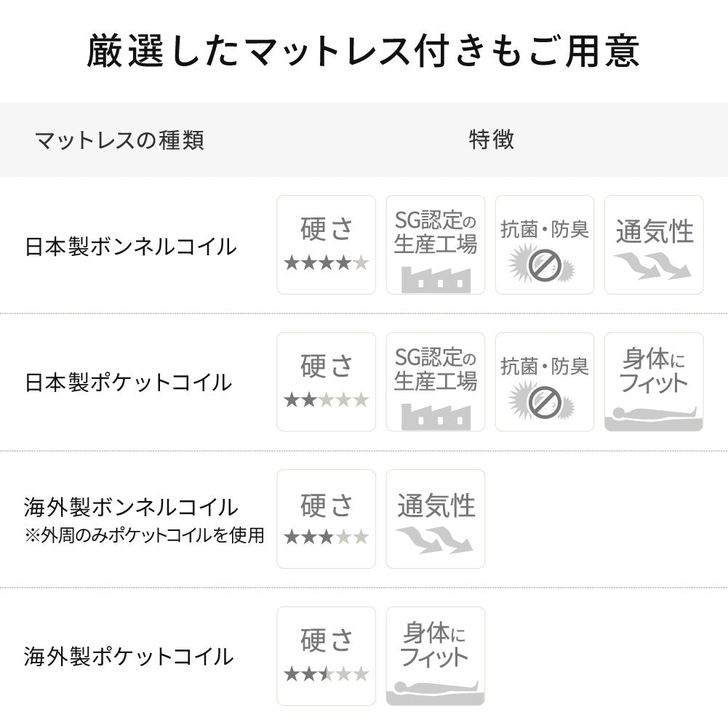Click the 特徴 column header
The width and height of the screenshot is (728, 728).
point(492,140)
